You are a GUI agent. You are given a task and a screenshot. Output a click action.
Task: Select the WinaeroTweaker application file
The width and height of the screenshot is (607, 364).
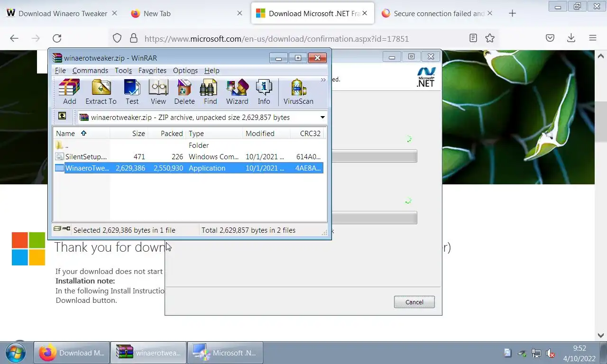point(189,168)
